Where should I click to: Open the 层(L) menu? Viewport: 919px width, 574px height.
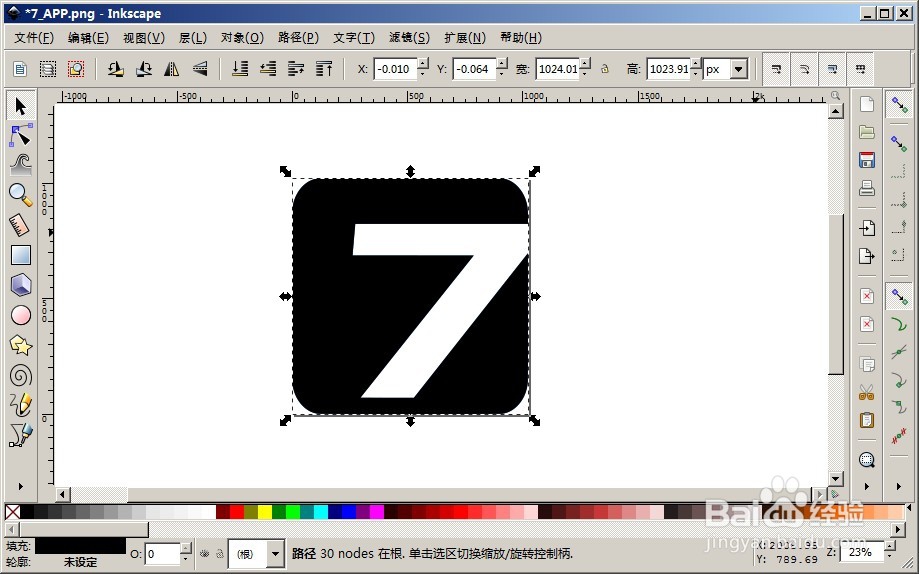point(193,38)
